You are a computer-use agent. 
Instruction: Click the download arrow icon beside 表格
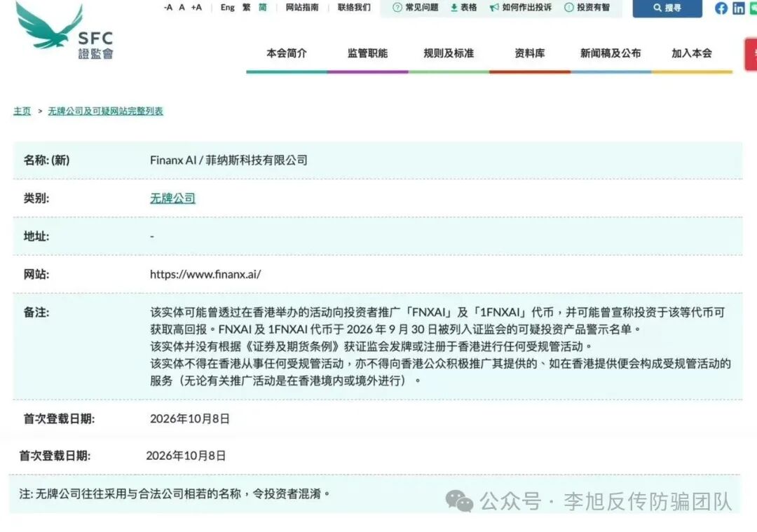pyautogui.click(x=453, y=7)
